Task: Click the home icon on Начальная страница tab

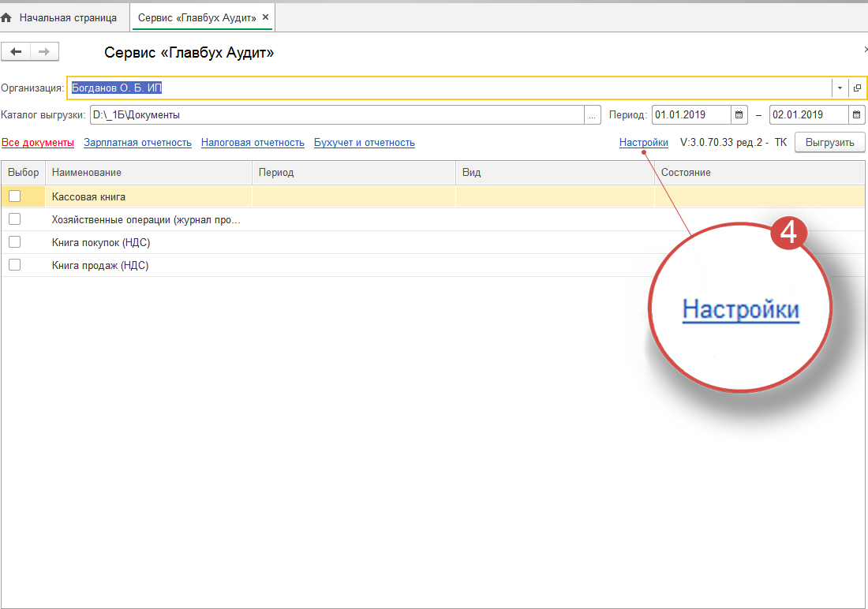Action: [x=7, y=17]
